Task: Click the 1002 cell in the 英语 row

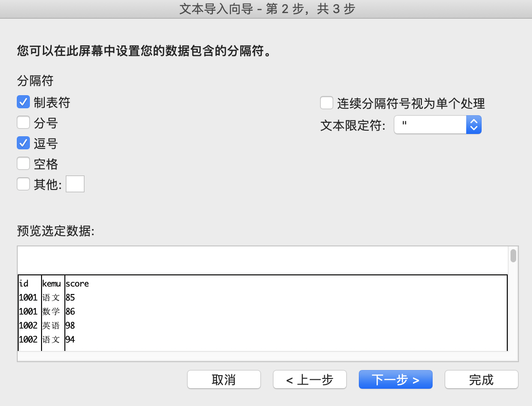Action: point(28,325)
